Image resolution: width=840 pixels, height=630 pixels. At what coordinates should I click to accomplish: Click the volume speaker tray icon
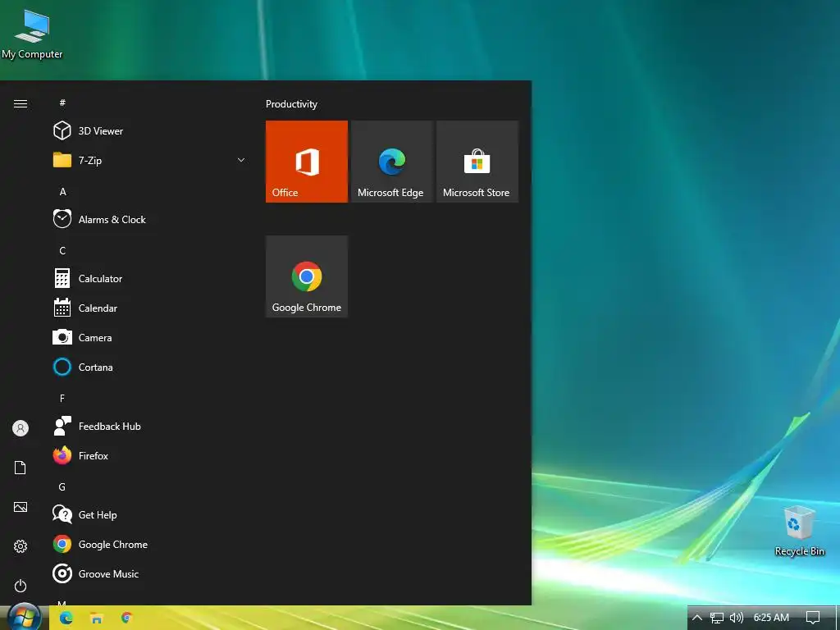[737, 618]
